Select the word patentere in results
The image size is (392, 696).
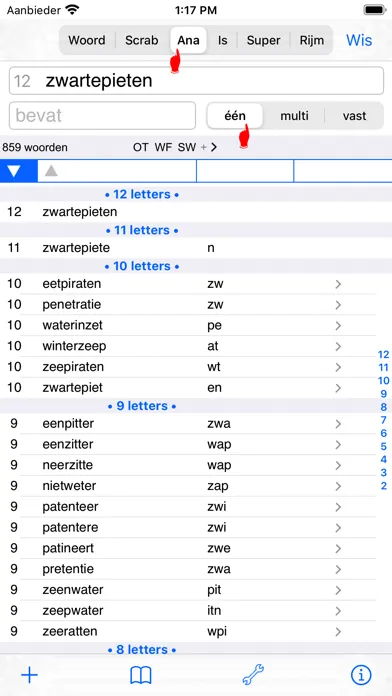[70, 528]
